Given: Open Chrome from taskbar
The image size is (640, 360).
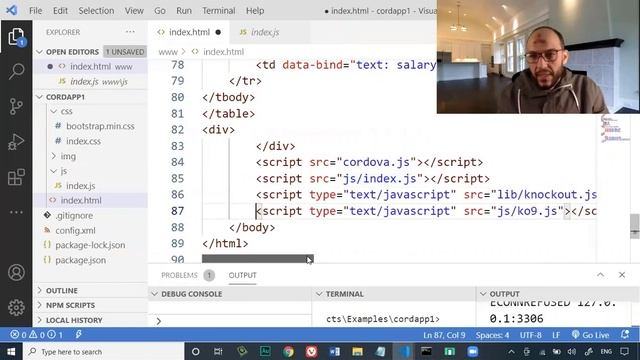Looking at the screenshot, I should [288, 351].
